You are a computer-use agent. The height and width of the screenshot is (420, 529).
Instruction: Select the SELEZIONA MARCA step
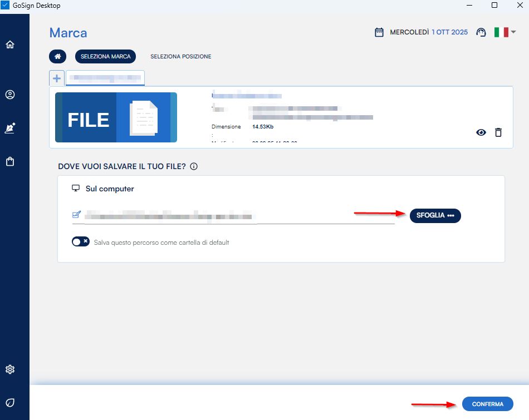pos(105,57)
